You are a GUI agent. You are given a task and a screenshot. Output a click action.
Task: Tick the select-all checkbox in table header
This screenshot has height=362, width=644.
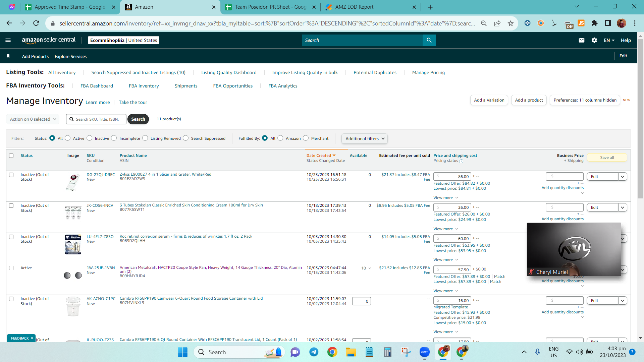click(11, 156)
